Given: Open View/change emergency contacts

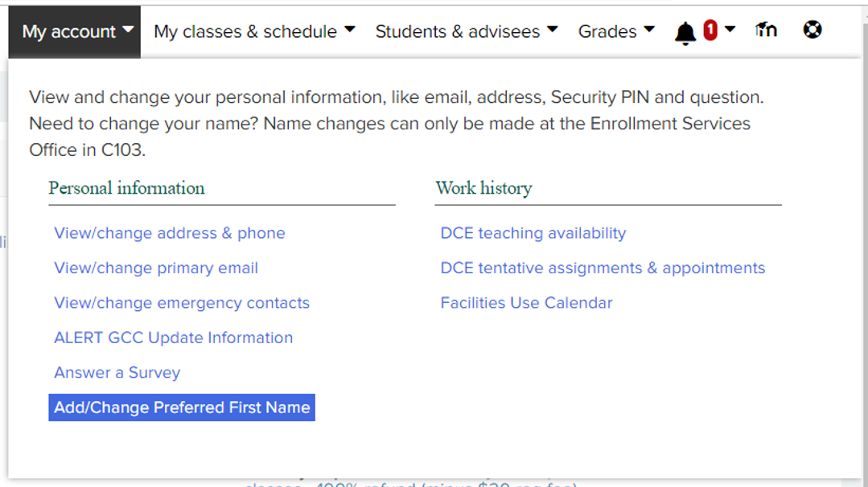Looking at the screenshot, I should click(181, 302).
